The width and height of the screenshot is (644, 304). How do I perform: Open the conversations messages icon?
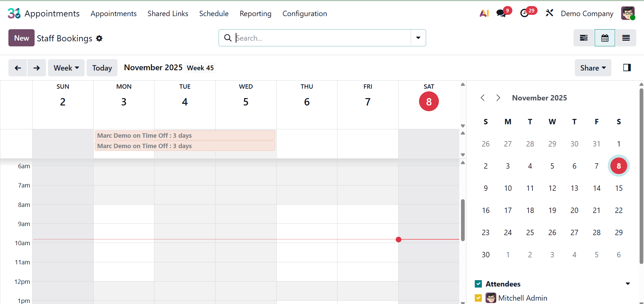click(x=501, y=13)
